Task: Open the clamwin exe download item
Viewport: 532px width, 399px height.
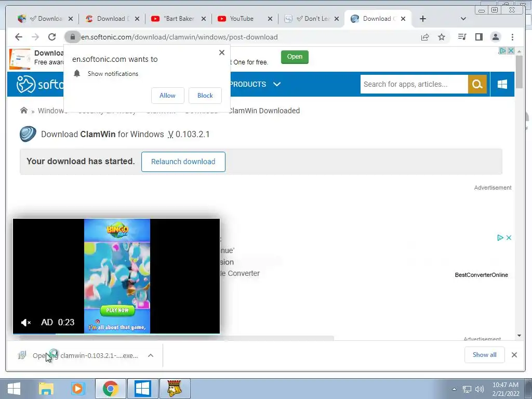Action: pos(85,355)
